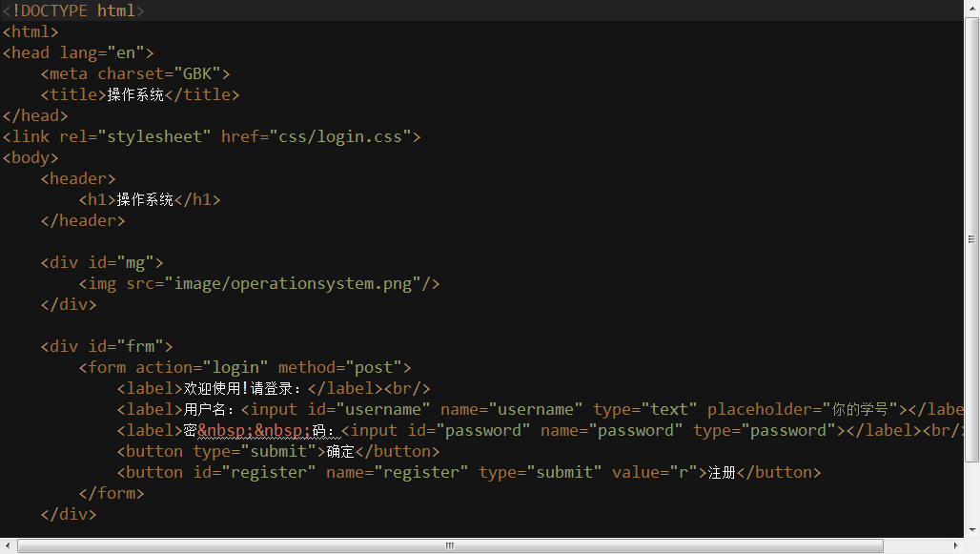Click the title tag text 操作系统
Image resolution: width=980 pixels, height=554 pixels.
click(x=135, y=94)
